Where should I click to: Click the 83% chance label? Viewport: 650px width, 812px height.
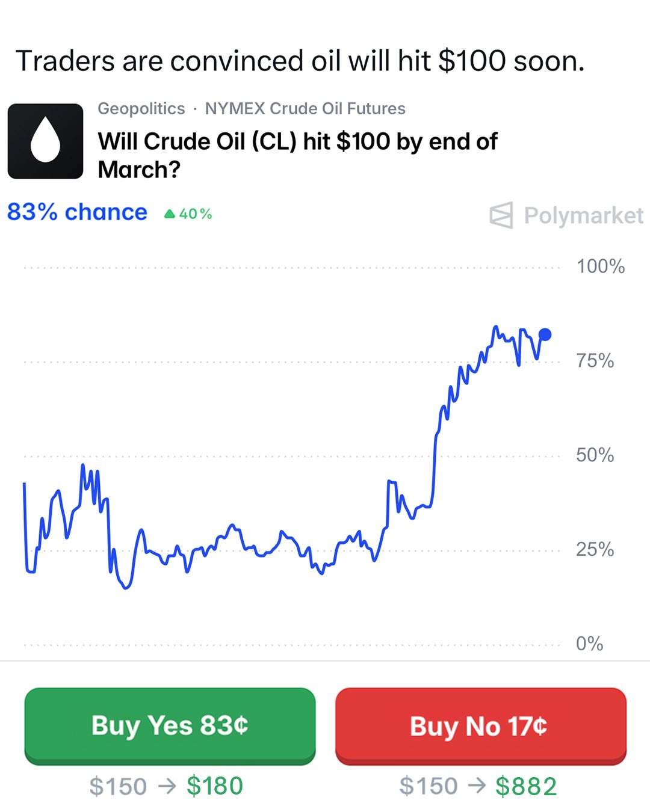(77, 212)
